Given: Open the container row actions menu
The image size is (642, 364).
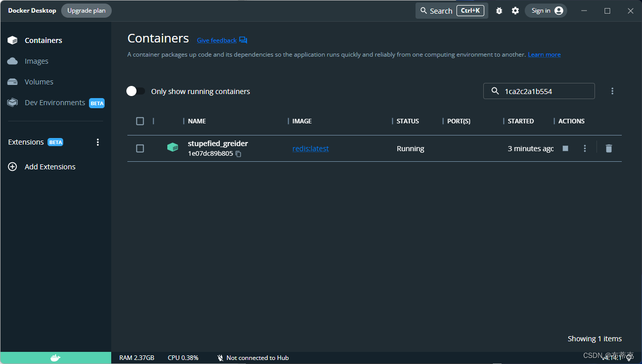Looking at the screenshot, I should 585,148.
